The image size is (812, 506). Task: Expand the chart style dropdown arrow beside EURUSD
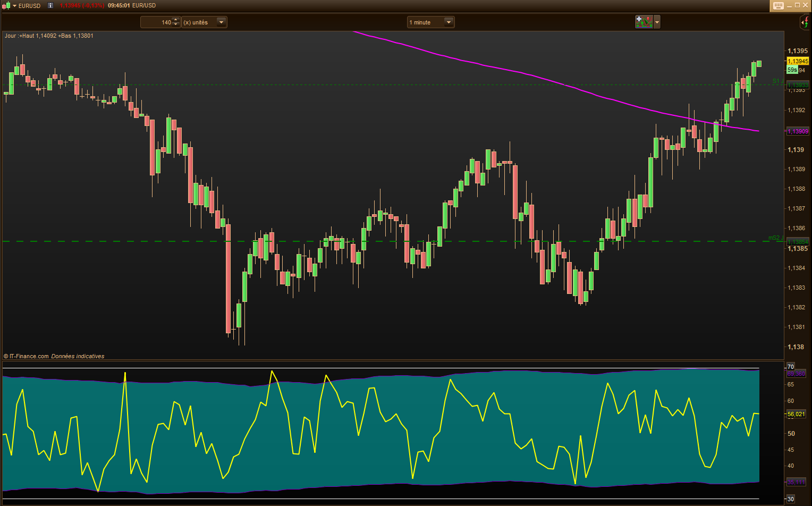tap(15, 6)
